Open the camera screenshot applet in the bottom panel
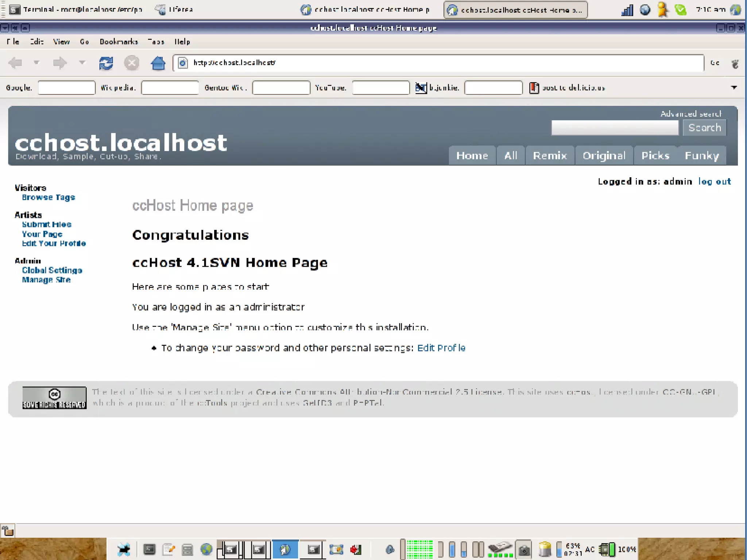This screenshot has height=560, width=747. 524,549
